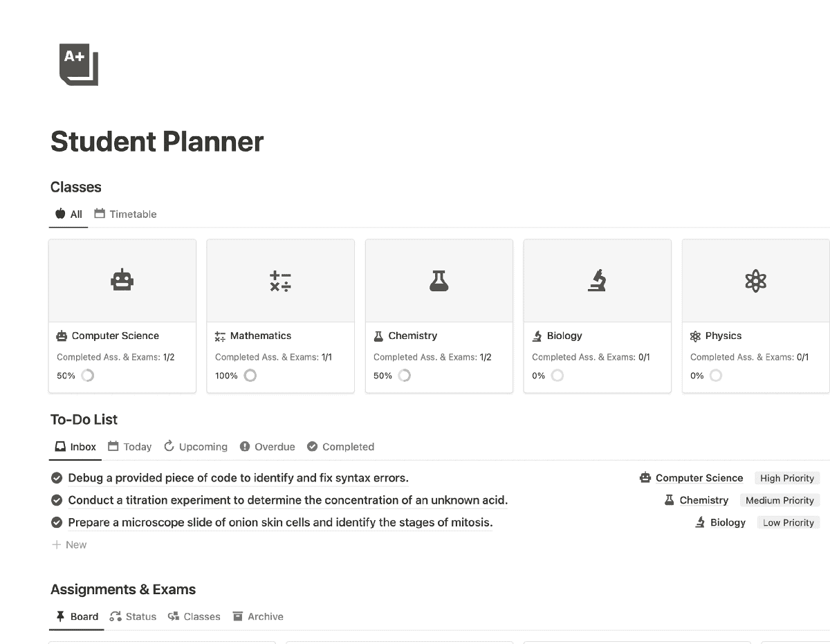
Task: Click the apple icon beside All
Action: click(x=59, y=214)
